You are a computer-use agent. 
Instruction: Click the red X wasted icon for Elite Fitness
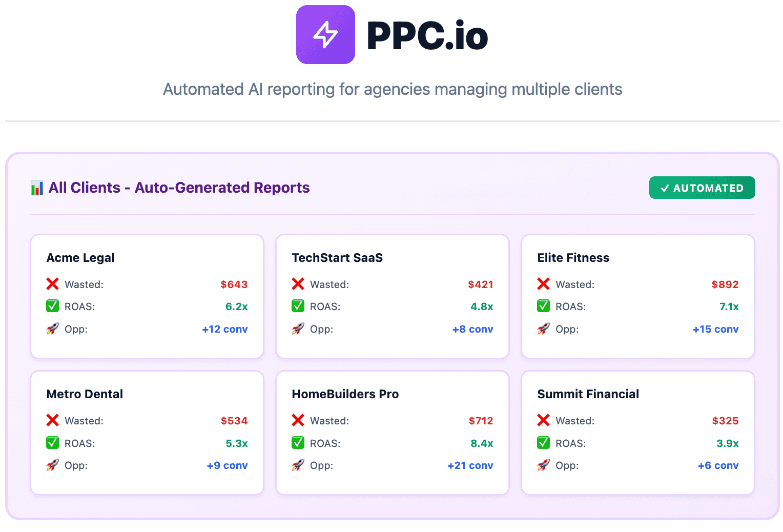point(543,284)
